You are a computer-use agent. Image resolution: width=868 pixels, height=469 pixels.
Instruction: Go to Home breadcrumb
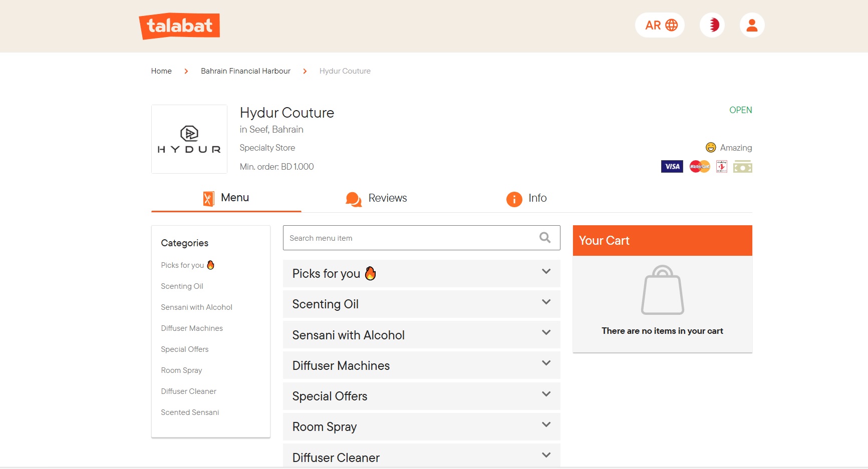click(x=161, y=71)
